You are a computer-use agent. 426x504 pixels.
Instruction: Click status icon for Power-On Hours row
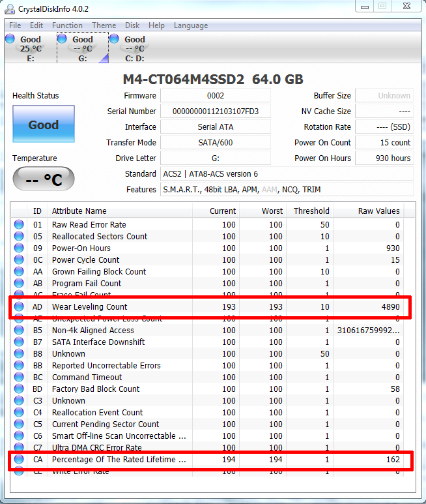click(x=19, y=248)
